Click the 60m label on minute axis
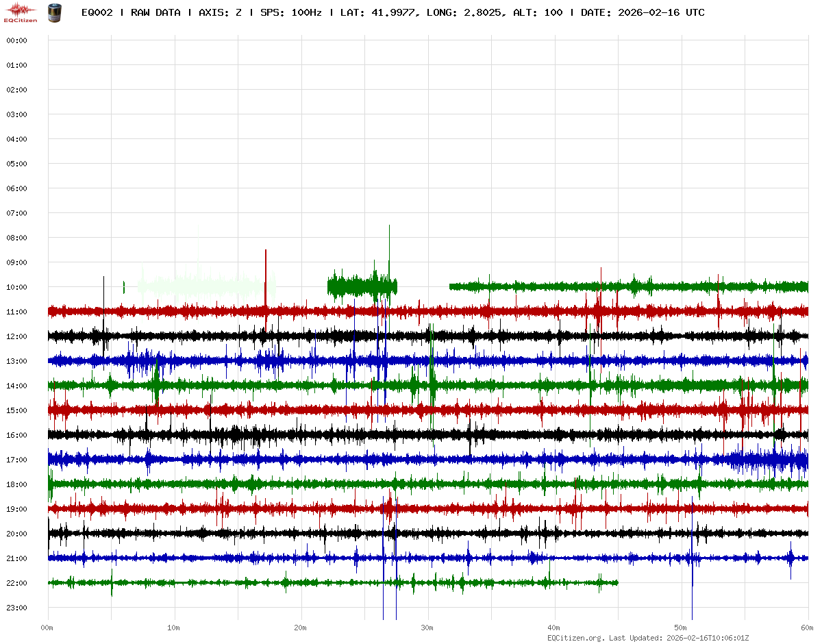822x644 pixels. coord(808,628)
